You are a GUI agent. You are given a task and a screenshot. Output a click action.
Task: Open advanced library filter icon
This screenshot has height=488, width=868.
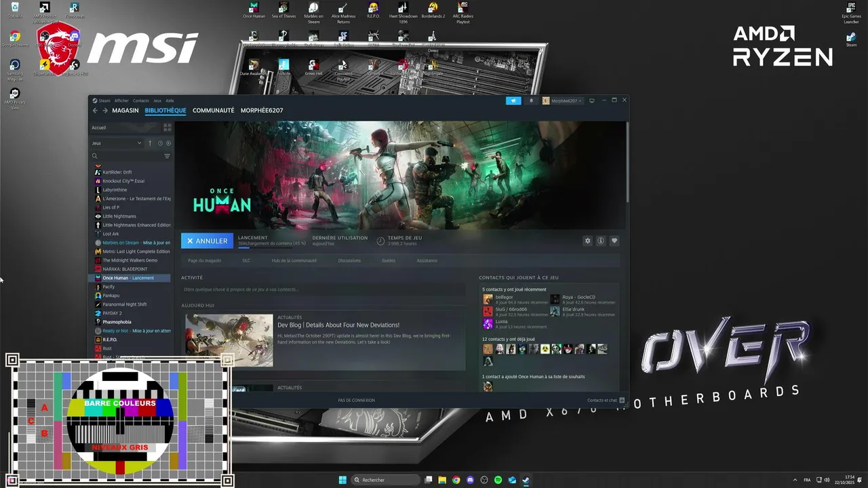click(x=167, y=156)
